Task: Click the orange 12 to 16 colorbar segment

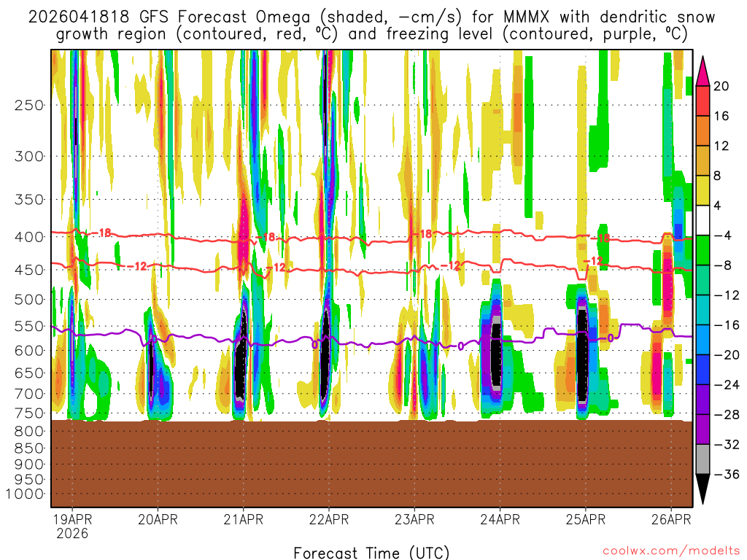Action: click(703, 131)
